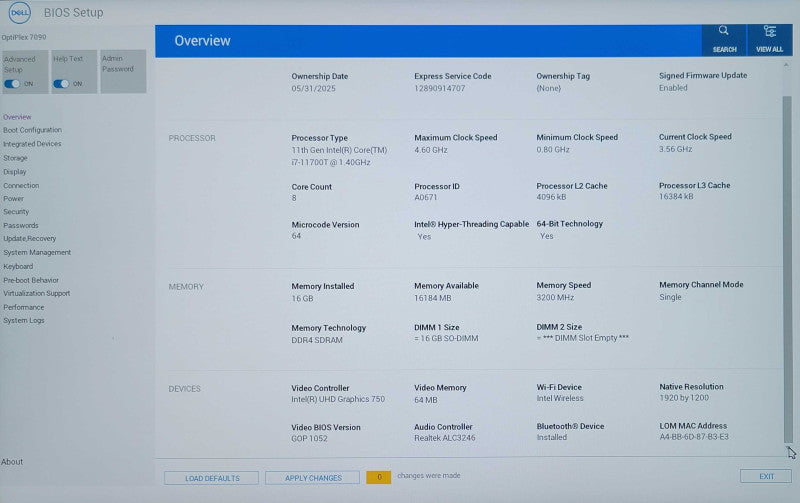Click the Dell logo
Image resolution: width=800 pixels, height=503 pixels.
pos(19,13)
